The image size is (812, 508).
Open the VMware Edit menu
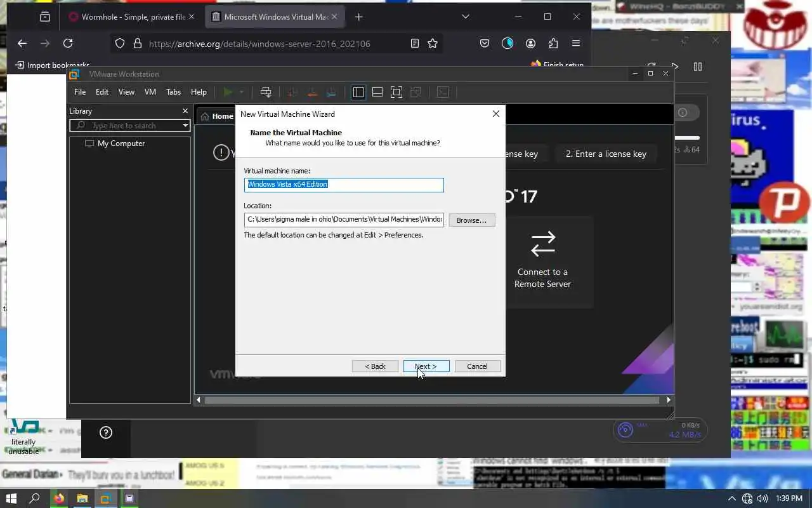[x=102, y=92]
